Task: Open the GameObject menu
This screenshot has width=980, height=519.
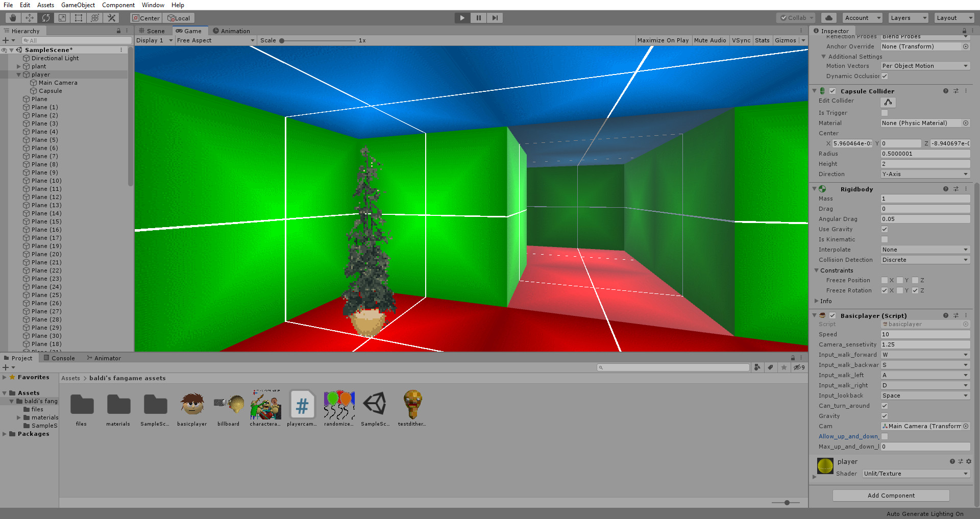Action: pyautogui.click(x=78, y=5)
